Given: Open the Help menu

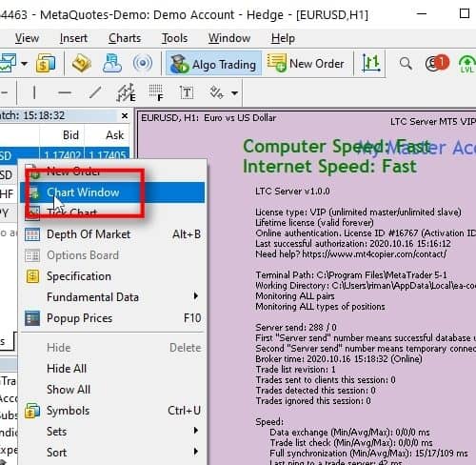Looking at the screenshot, I should coord(283,38).
